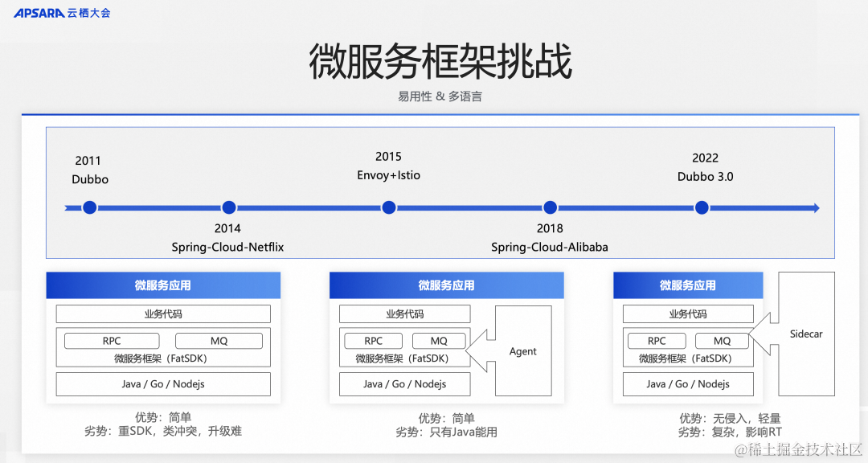Click MQ box in the 重SDK diagram
The height and width of the screenshot is (463, 868).
coord(219,341)
